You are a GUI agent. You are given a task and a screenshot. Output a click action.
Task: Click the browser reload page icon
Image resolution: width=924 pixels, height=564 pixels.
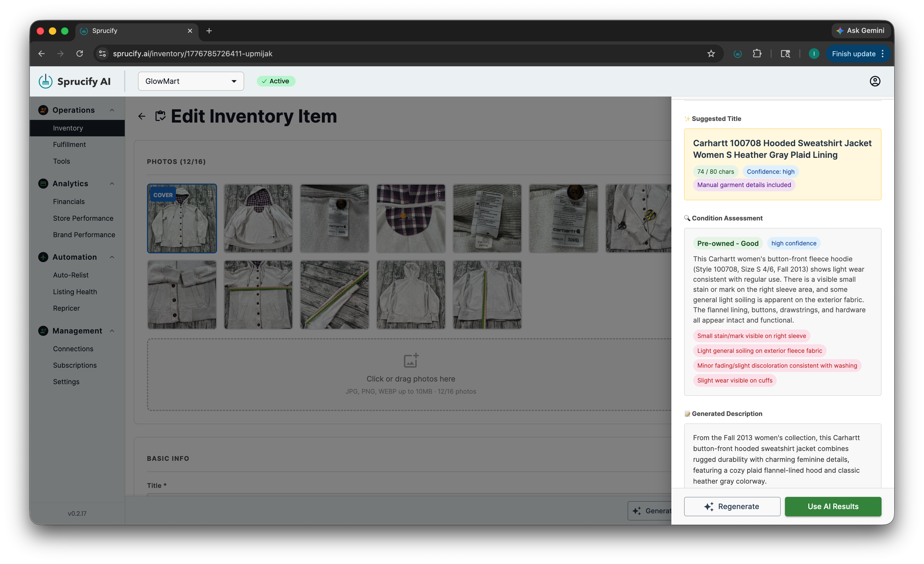pyautogui.click(x=80, y=54)
